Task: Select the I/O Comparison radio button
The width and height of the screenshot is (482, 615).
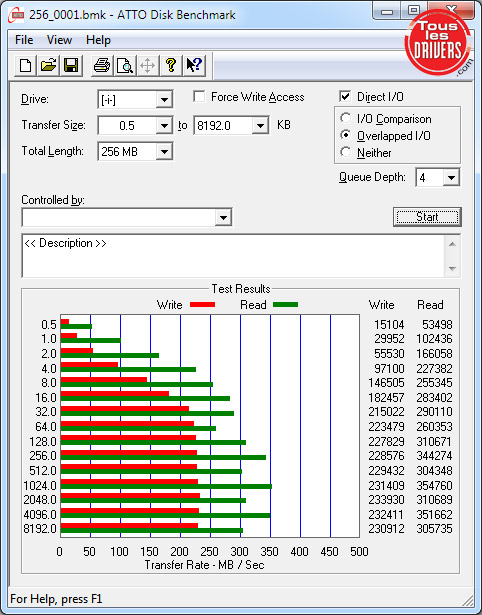Action: [346, 118]
